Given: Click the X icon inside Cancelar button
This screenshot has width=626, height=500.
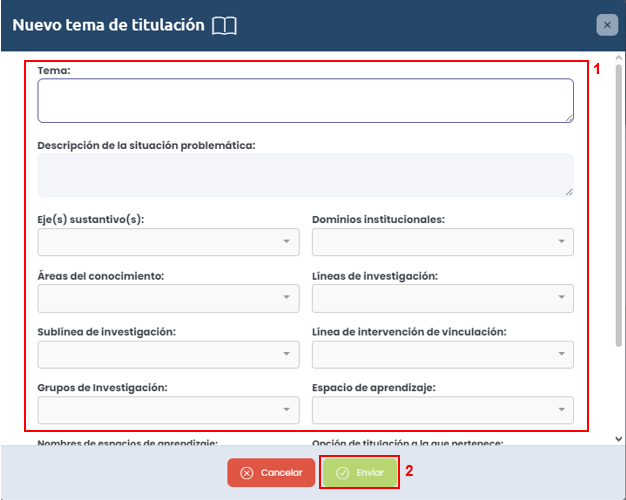Looking at the screenshot, I should (x=247, y=473).
